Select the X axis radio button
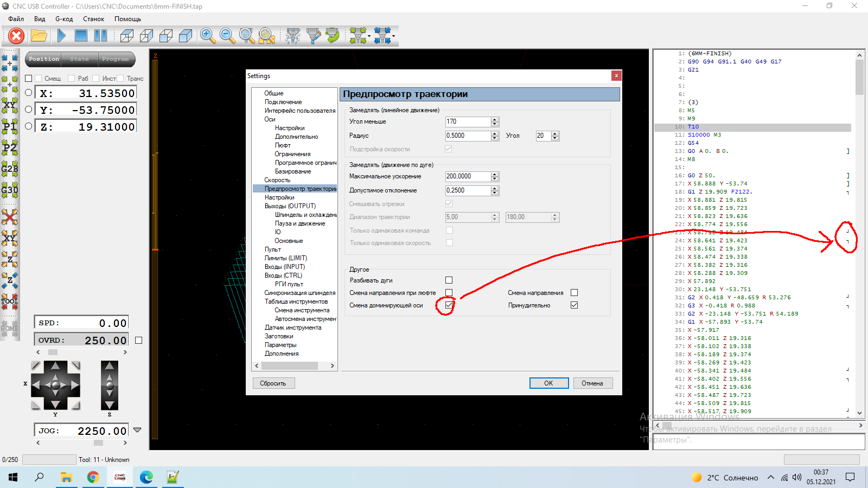868x488 pixels. point(29,93)
